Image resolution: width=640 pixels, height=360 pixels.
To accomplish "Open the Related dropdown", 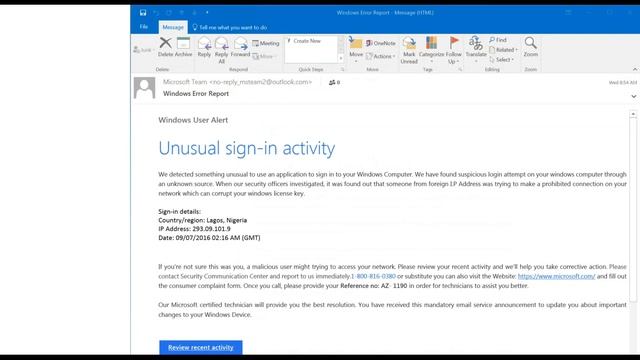I will point(503,50).
